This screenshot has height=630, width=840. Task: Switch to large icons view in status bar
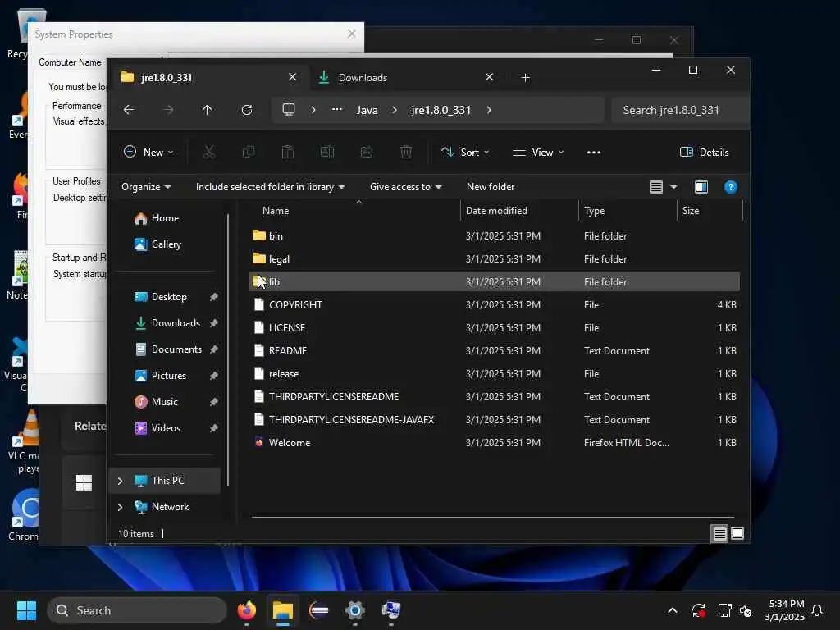737,533
